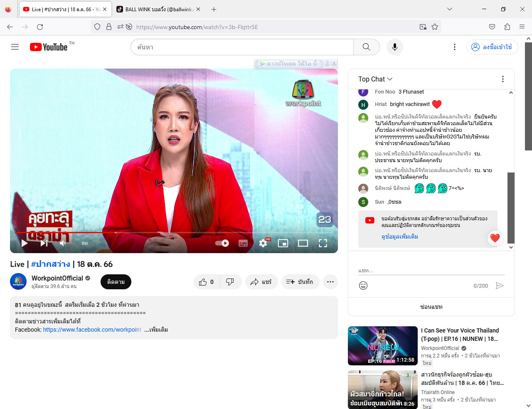Open live chat three-dot options menu
This screenshot has width=532, height=409.
[503, 79]
